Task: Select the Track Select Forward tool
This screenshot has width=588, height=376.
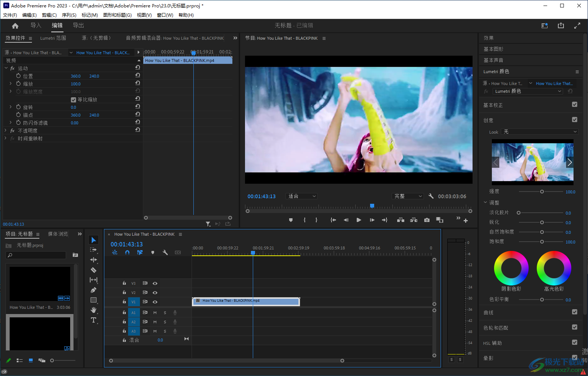Action: point(94,250)
